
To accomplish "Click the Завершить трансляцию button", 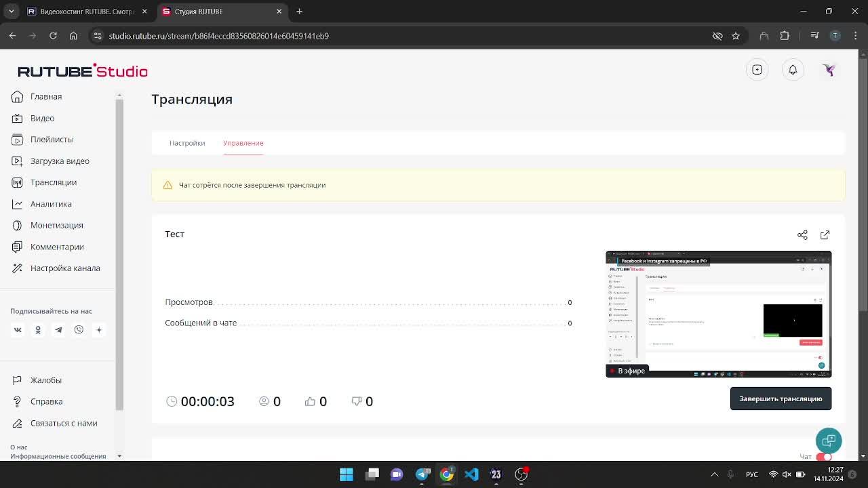I will point(781,399).
